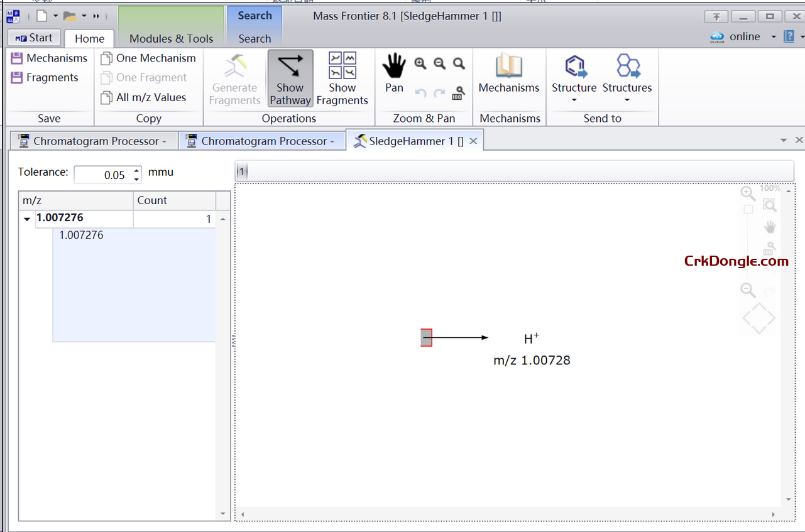The height and width of the screenshot is (532, 805).
Task: Increase tolerance with the up stepper arrow
Action: 137,170
